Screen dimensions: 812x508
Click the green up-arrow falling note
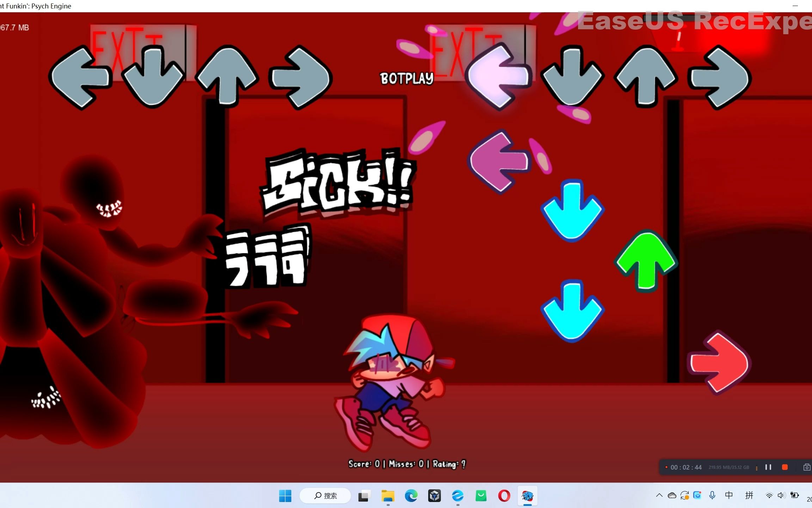pos(646,261)
